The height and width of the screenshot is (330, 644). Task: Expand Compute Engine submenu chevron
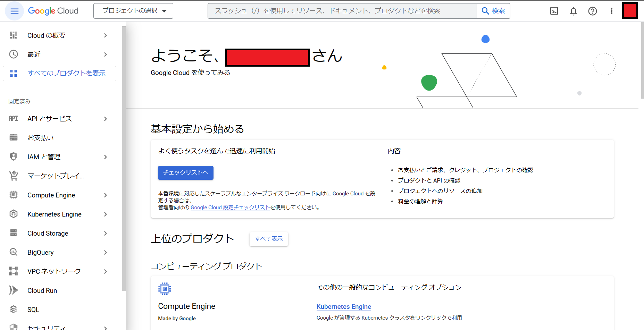click(x=106, y=195)
